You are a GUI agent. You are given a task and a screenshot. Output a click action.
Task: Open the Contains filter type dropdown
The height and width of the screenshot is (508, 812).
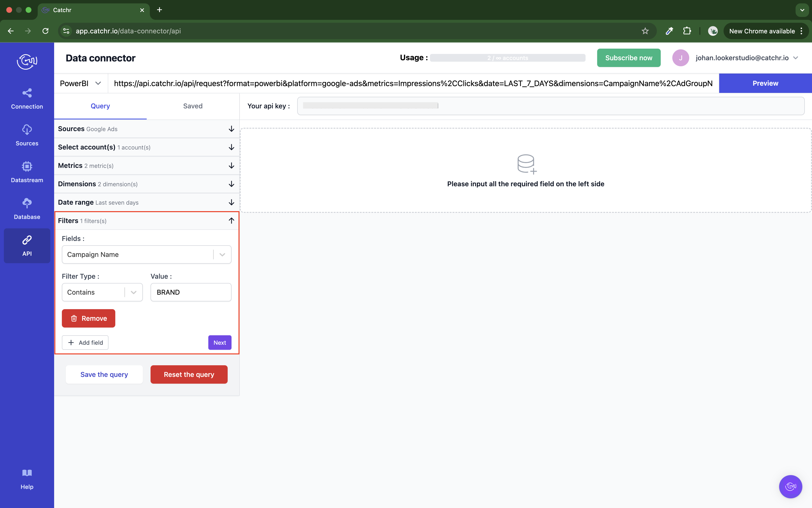point(102,292)
